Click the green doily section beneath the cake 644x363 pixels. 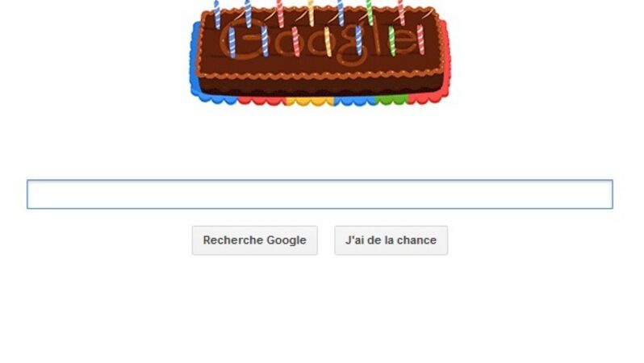pyautogui.click(x=392, y=100)
